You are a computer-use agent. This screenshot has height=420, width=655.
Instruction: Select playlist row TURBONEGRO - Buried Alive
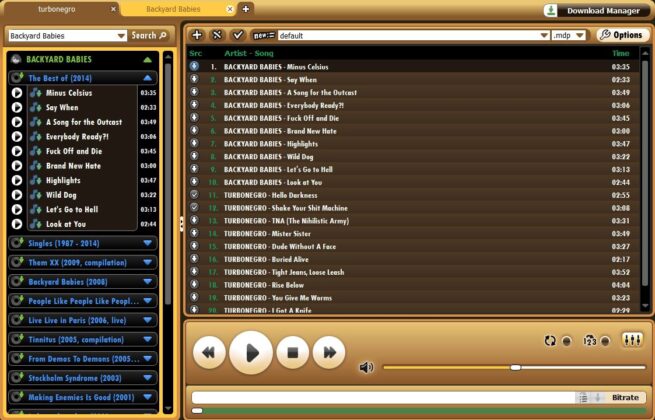pyautogui.click(x=412, y=259)
